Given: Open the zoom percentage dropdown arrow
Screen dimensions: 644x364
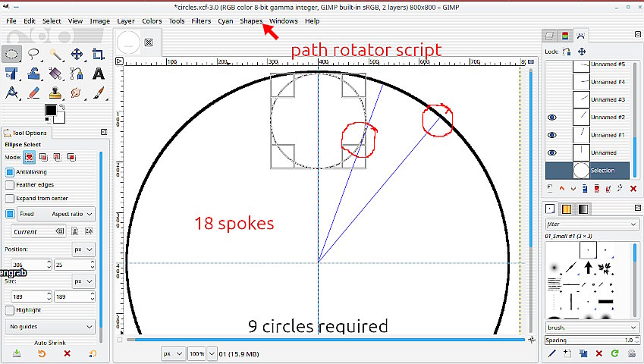Looking at the screenshot, I should click(212, 353).
